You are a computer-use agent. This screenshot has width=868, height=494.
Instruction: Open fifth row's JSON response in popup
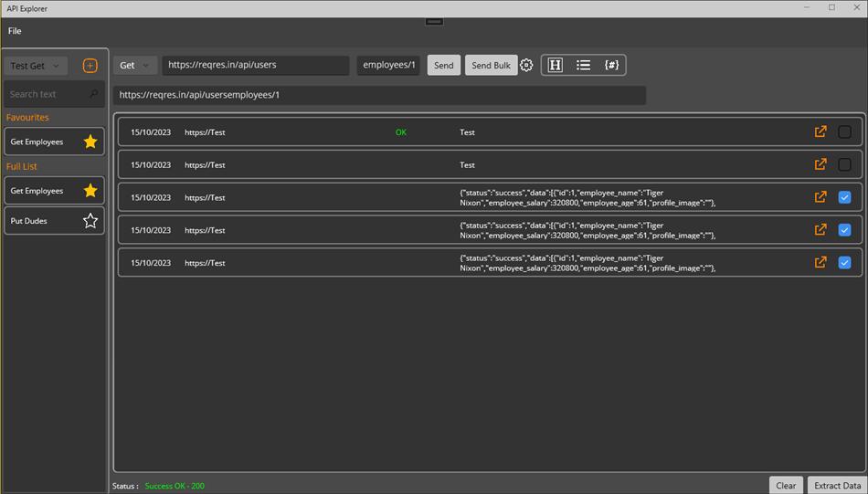coord(820,262)
